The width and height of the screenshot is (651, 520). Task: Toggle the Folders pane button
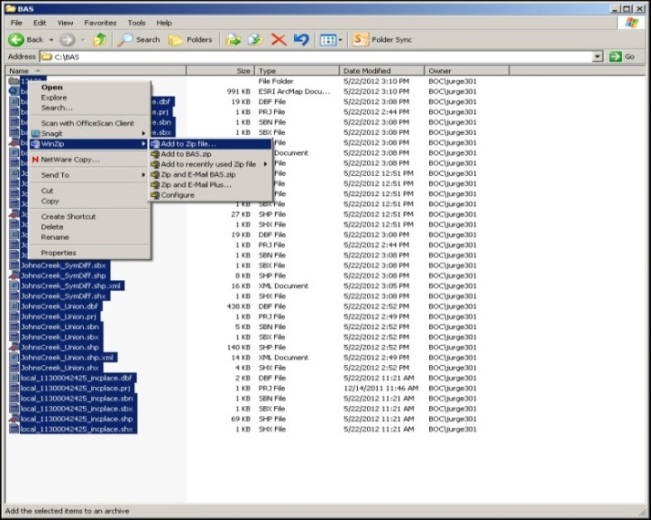[190, 40]
